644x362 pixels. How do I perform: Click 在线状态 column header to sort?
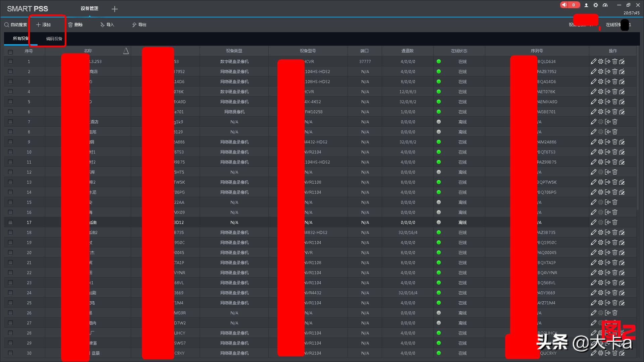[x=459, y=51]
